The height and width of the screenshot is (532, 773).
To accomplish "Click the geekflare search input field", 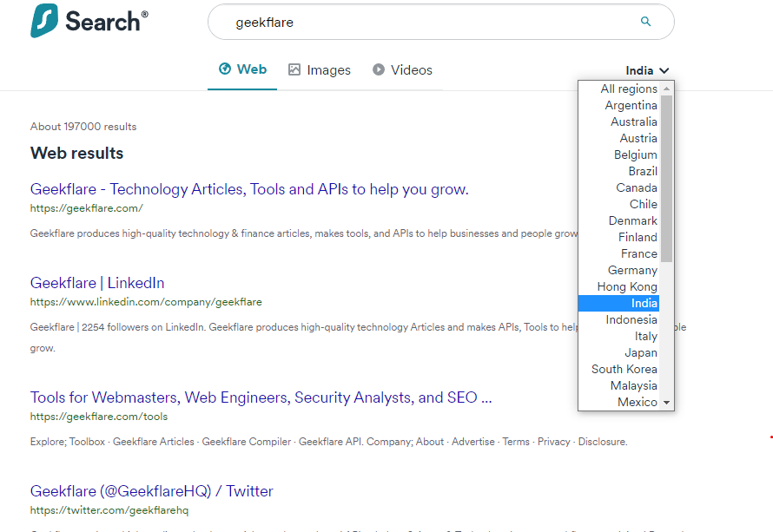I will pos(426,23).
